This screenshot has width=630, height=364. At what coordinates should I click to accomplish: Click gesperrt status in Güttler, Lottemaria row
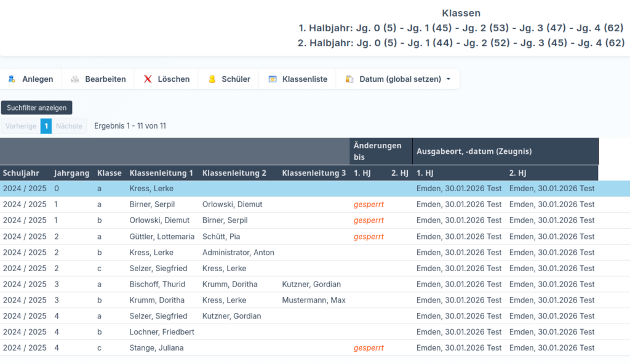(x=369, y=237)
